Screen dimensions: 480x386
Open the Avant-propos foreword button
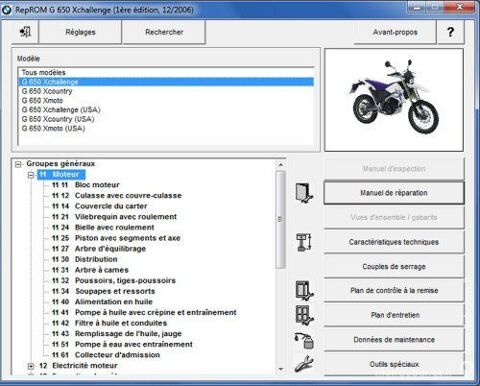click(x=395, y=32)
